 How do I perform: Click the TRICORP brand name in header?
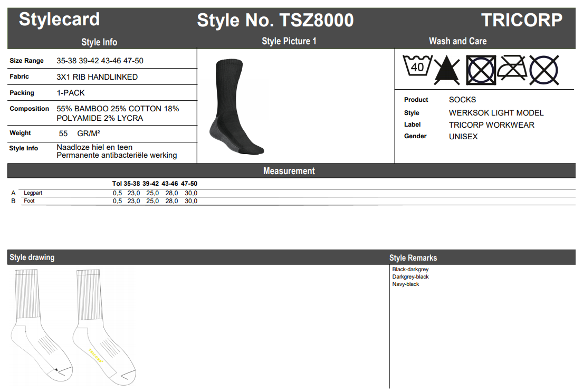521,20
